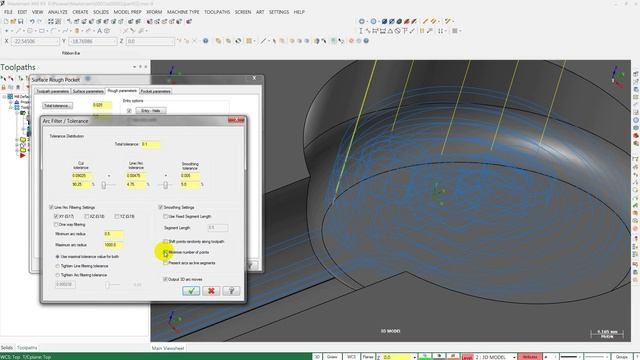Switch to the Pocket parameters tab
Viewport: 640px width, 360px height.
point(156,91)
